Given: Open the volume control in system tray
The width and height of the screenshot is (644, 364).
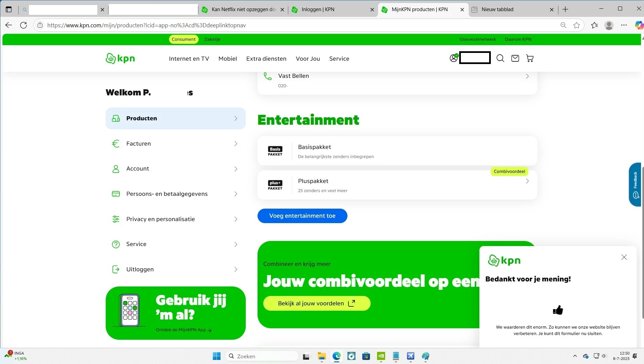Looking at the screenshot, I should coord(604,356).
